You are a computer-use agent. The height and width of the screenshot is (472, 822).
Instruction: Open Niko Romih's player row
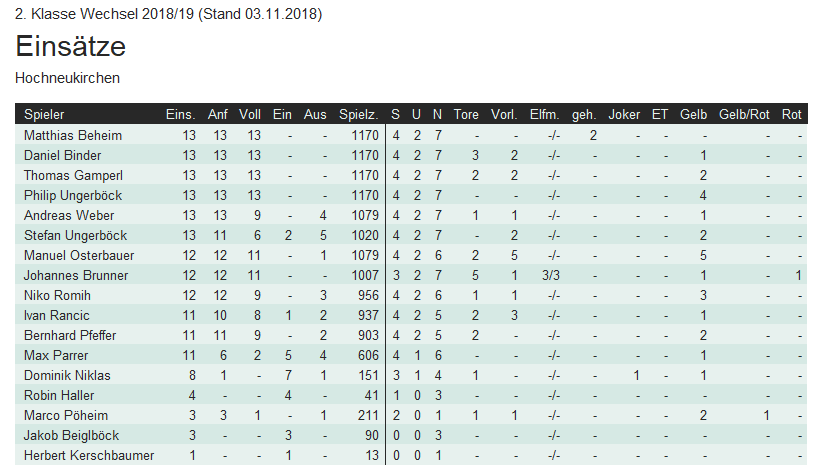52,295
